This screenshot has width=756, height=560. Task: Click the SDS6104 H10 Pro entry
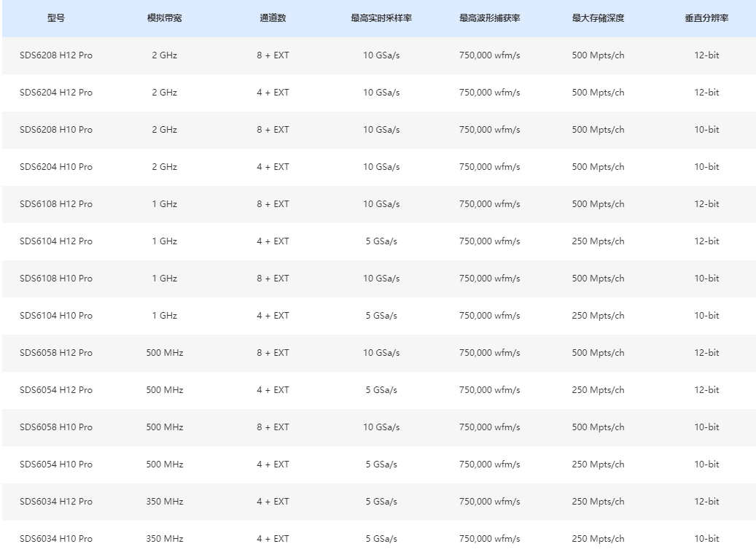(56, 316)
